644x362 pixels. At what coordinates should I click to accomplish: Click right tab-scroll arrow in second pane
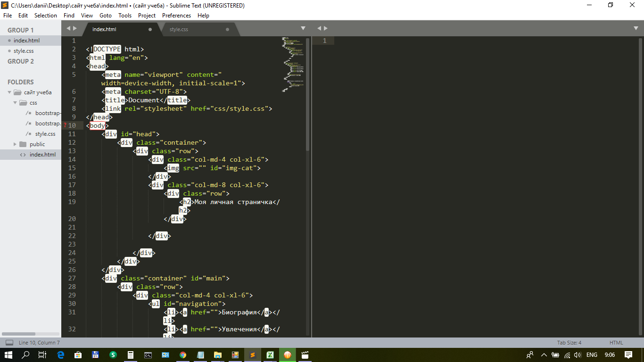click(325, 28)
